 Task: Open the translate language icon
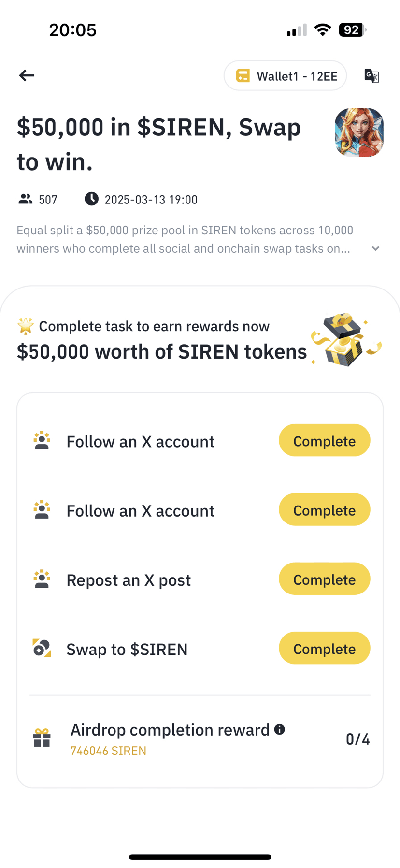coord(371,76)
